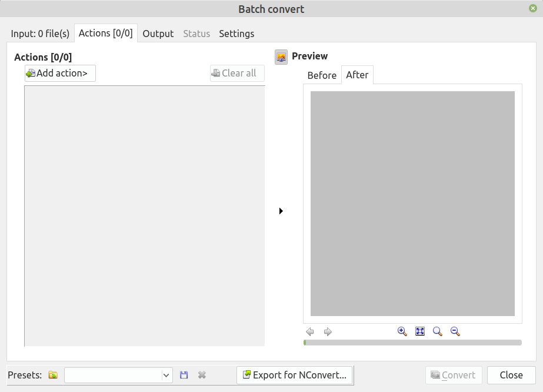Click the gray preview image area
The width and height of the screenshot is (543, 392).
(x=412, y=204)
